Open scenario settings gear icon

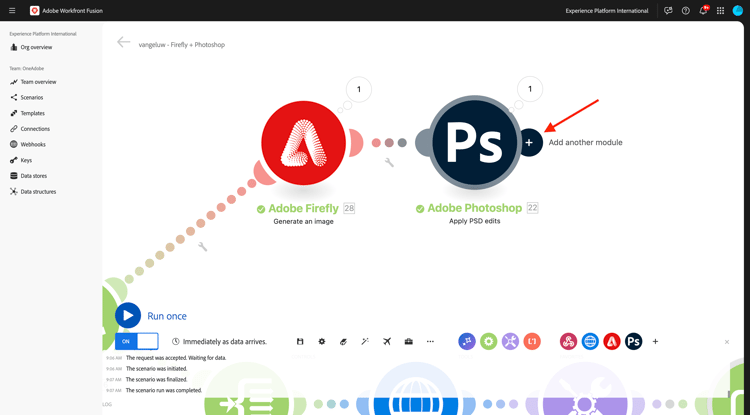tap(322, 341)
